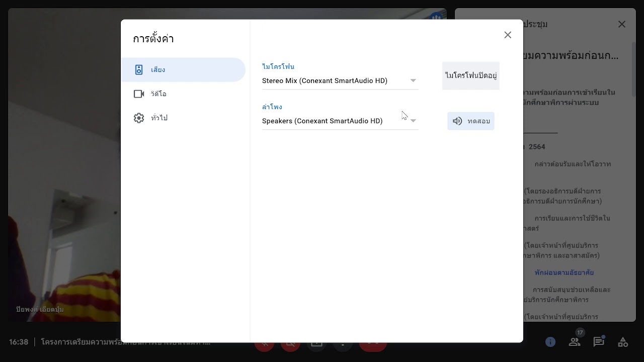The width and height of the screenshot is (644, 362).
Task: Click the meeting name beside the clock
Action: tap(126, 342)
